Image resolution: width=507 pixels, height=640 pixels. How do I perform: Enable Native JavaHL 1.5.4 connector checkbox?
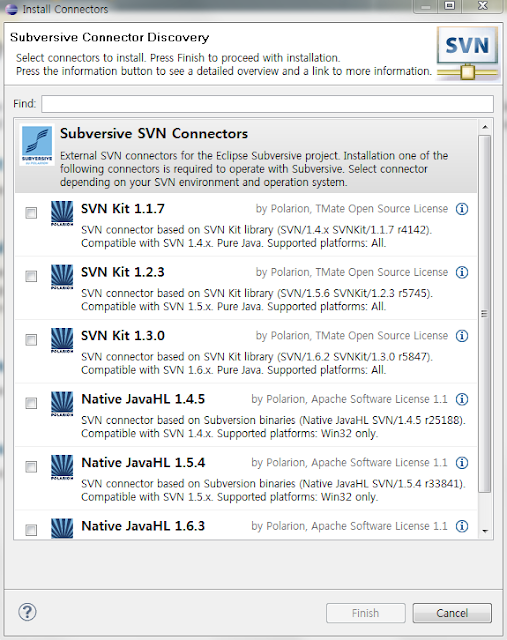pos(31,467)
